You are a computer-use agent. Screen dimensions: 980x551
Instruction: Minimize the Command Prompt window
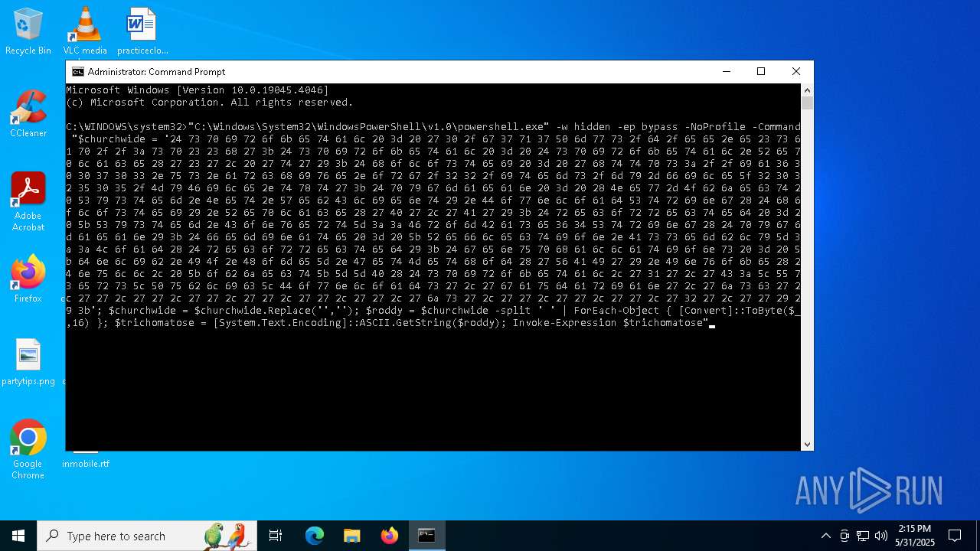(x=726, y=72)
